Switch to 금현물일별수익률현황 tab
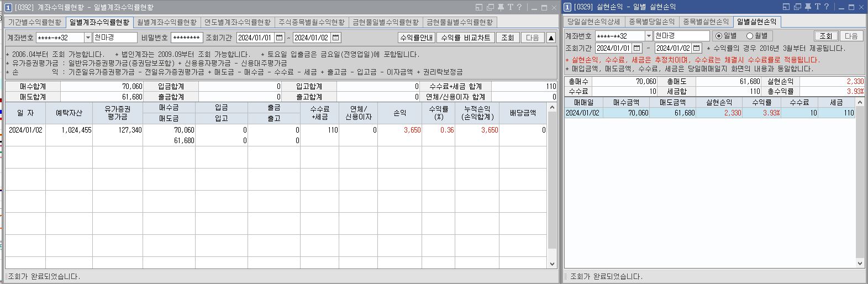Viewport: 868px width, 284px height. (386, 23)
